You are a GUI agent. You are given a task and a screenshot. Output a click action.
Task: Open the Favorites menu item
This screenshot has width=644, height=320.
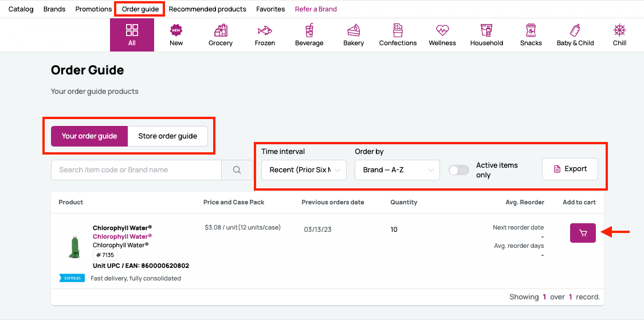[x=270, y=9]
